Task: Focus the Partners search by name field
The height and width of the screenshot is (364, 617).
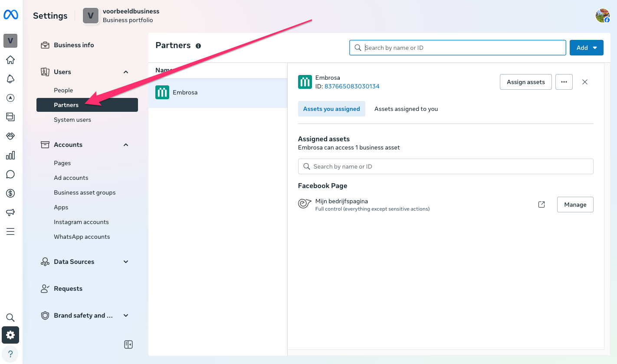Action: tap(458, 48)
